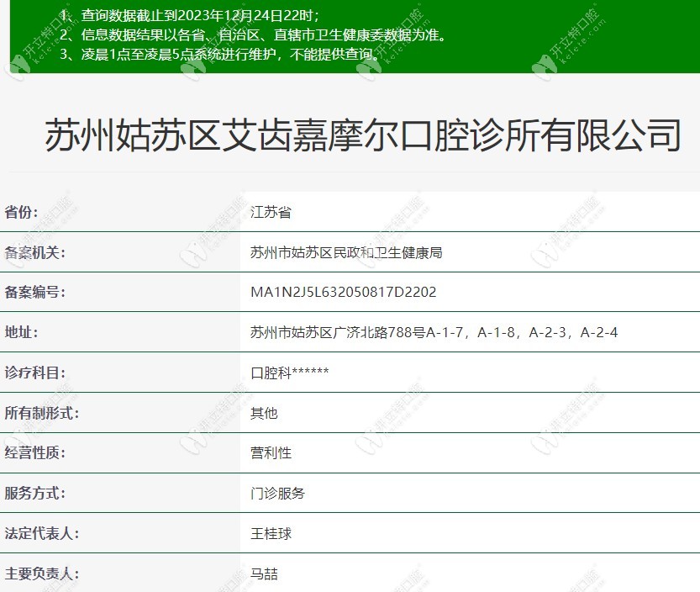Click the 法定代表人 label

pos(41,533)
